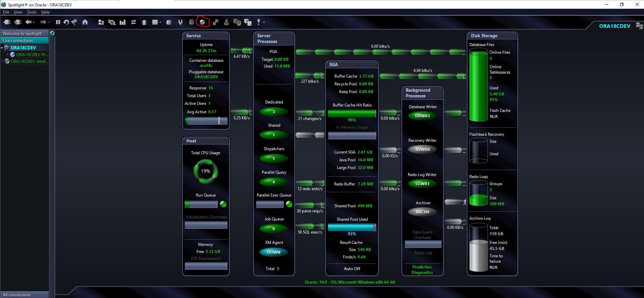
Task: Collapse the ORA18CDEV connection tree node
Action: 2,48
